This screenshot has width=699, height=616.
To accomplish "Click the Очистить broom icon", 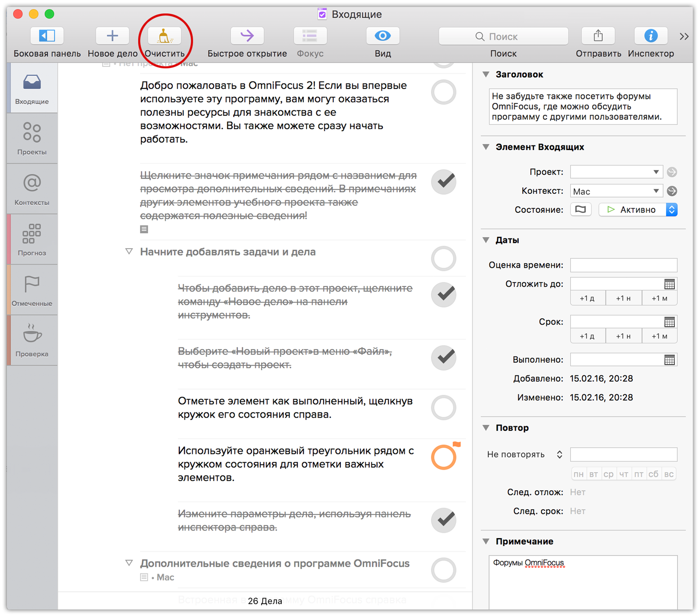I will [164, 36].
